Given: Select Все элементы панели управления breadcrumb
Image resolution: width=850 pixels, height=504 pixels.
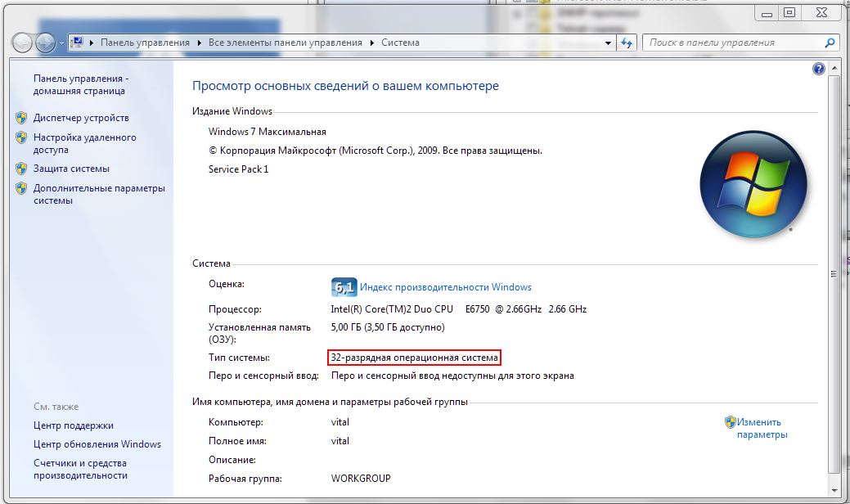Looking at the screenshot, I should click(x=286, y=43).
